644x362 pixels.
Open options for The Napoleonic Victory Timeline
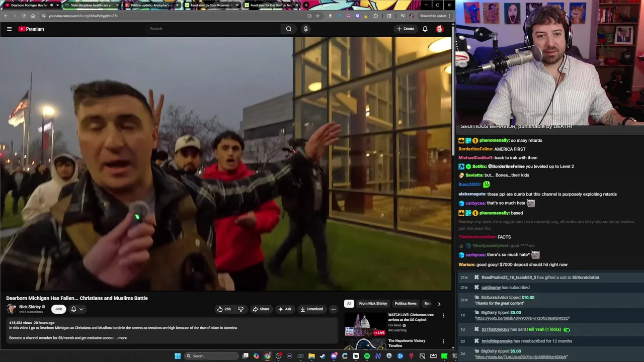(x=443, y=341)
